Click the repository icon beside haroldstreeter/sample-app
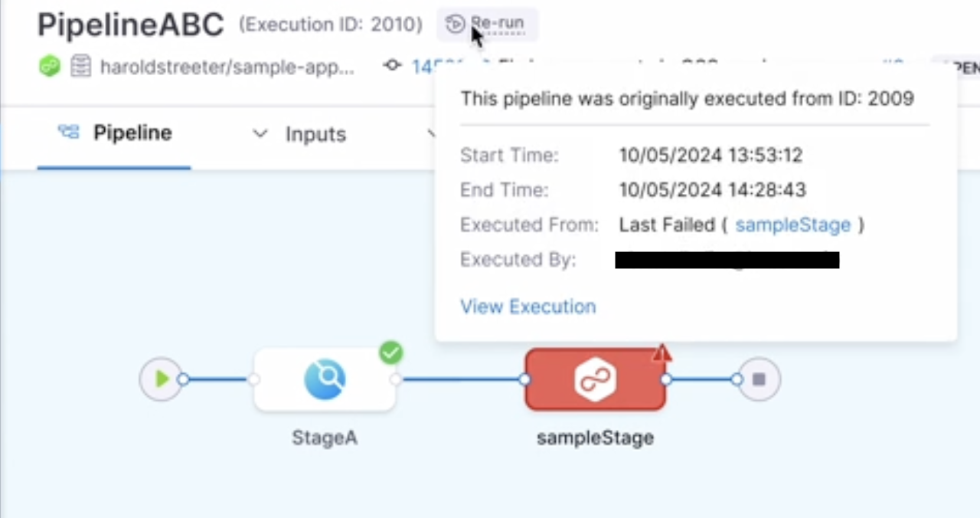The width and height of the screenshot is (980, 518). [x=80, y=67]
